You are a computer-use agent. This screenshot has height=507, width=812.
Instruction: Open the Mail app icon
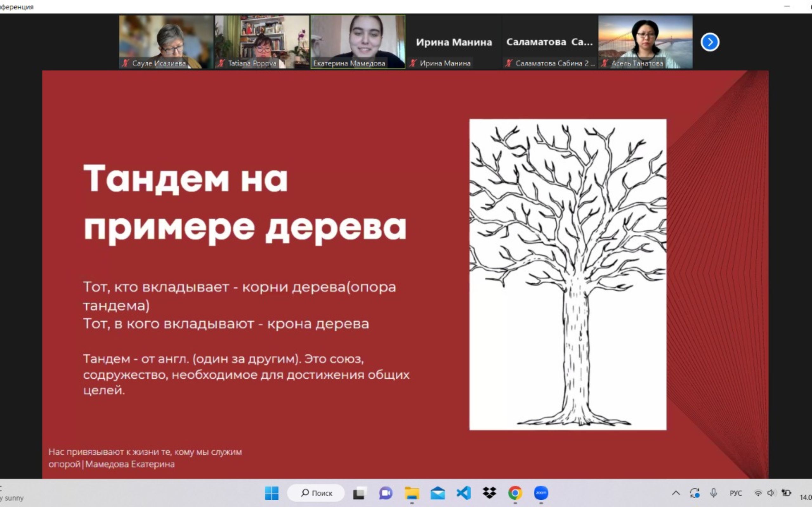pyautogui.click(x=437, y=493)
